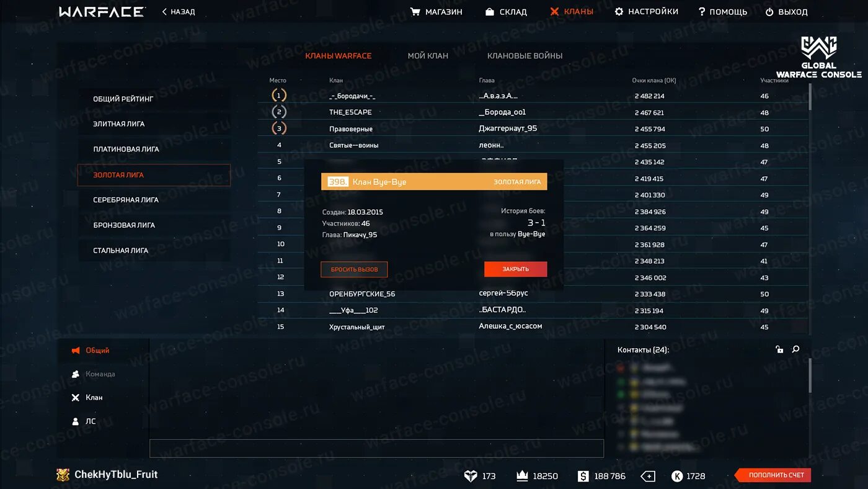Click Очки клана (ОК) column header
868x489 pixels.
tap(654, 81)
